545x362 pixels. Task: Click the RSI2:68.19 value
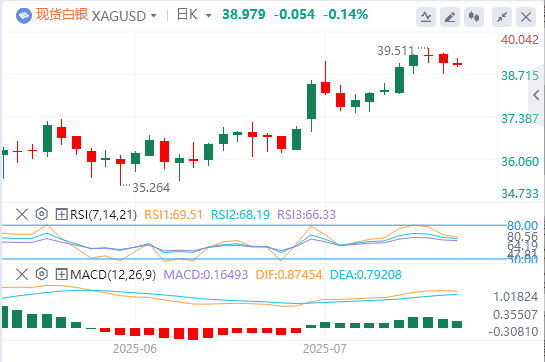[x=241, y=215]
